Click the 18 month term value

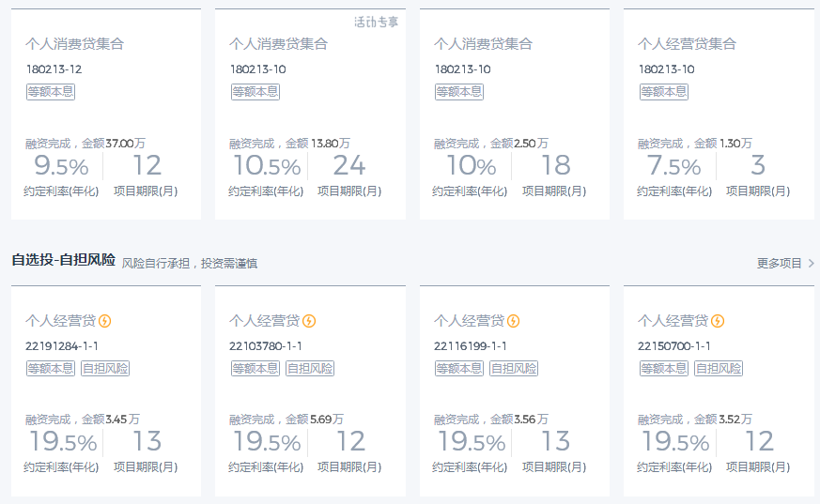pyautogui.click(x=555, y=165)
